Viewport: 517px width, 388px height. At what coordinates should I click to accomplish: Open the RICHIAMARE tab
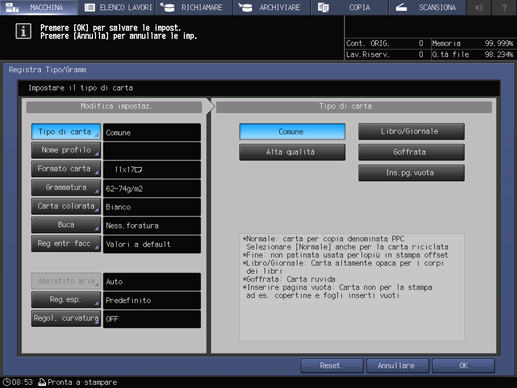click(x=194, y=7)
